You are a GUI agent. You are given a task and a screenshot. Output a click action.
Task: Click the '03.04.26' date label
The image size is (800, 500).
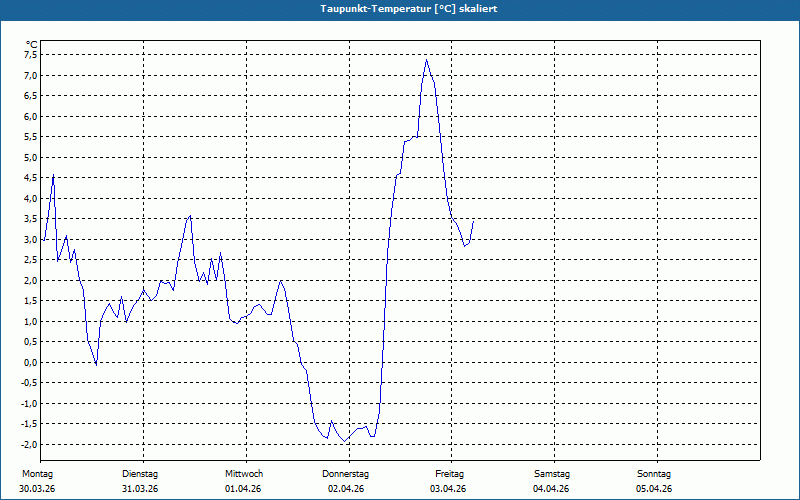pos(448,489)
